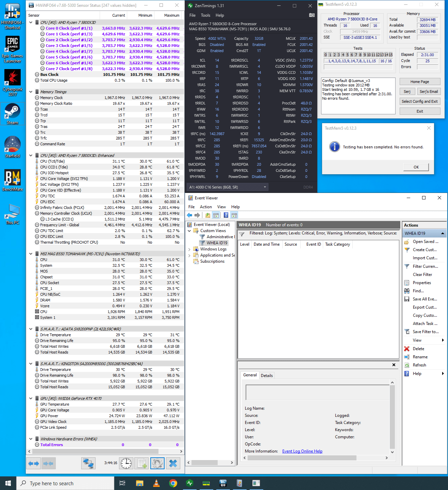448x490 pixels.
Task: Click Task View taskbar button
Action: (x=122, y=483)
